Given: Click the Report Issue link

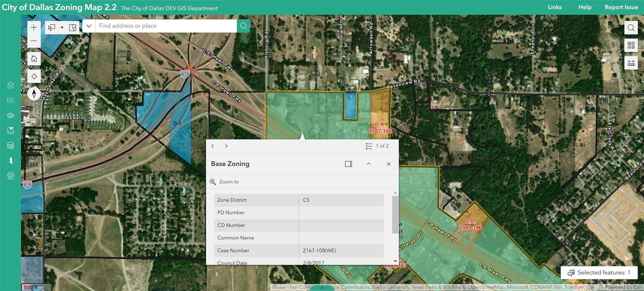Looking at the screenshot, I should tap(621, 7).
